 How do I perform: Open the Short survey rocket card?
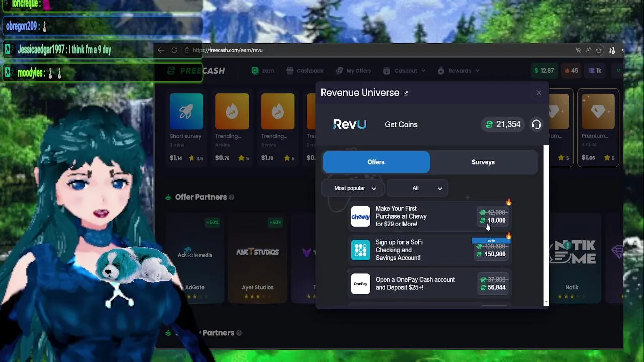click(186, 128)
